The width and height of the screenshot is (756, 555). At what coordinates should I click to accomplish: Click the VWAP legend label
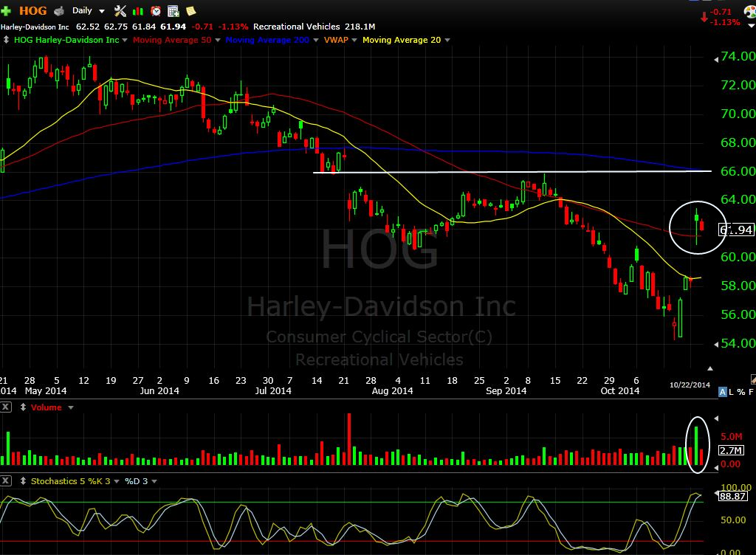click(336, 40)
